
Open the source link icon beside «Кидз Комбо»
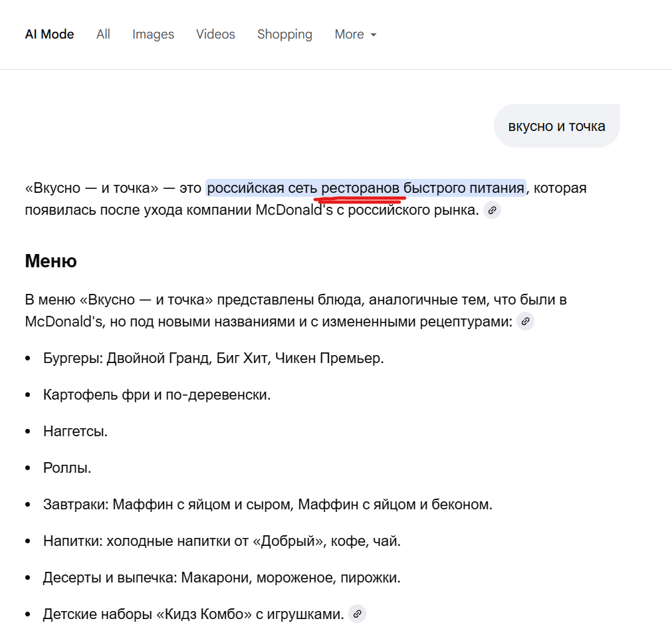(x=357, y=614)
